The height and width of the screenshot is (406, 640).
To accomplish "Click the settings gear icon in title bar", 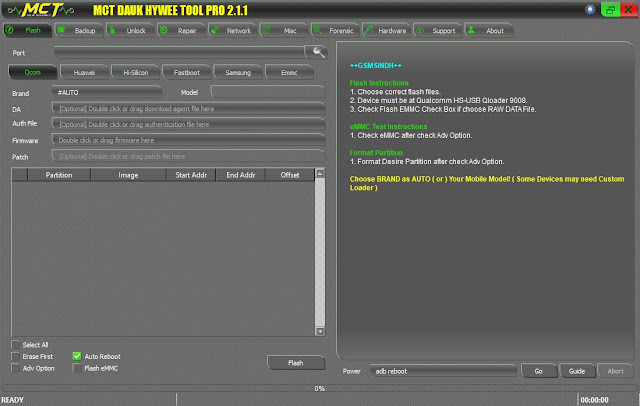I will click(590, 9).
